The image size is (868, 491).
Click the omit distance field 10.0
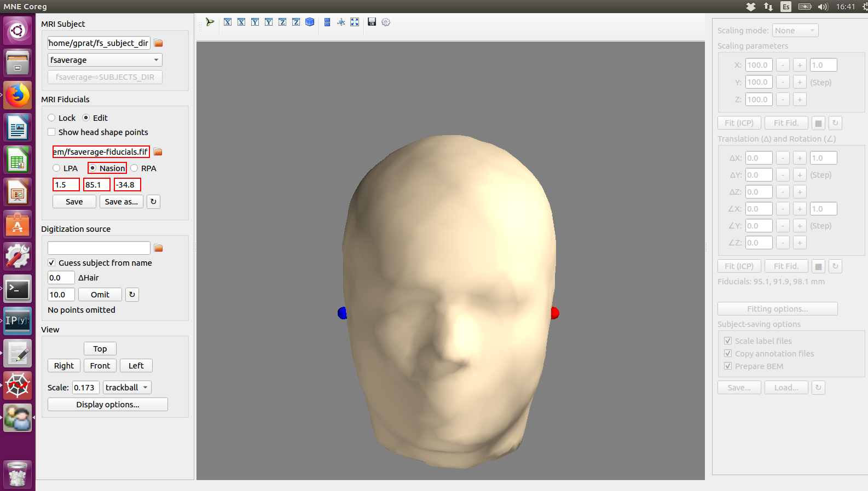[x=61, y=295]
